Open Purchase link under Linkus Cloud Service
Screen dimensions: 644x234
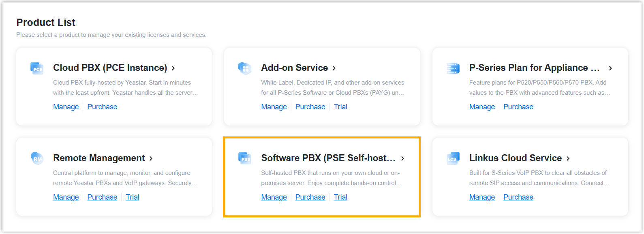coord(518,197)
